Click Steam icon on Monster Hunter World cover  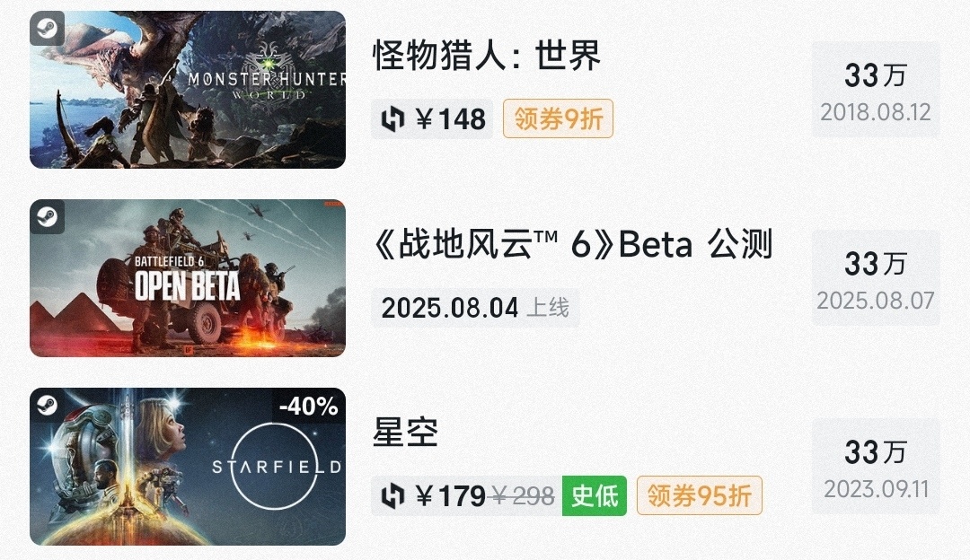click(x=47, y=29)
